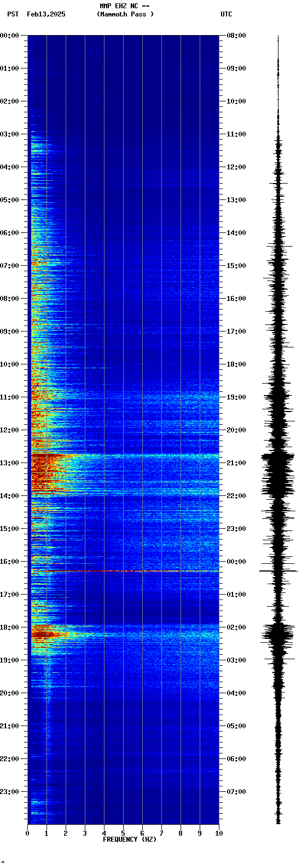
Task: Select the PST axis label '11:00'
Action: click(x=10, y=397)
